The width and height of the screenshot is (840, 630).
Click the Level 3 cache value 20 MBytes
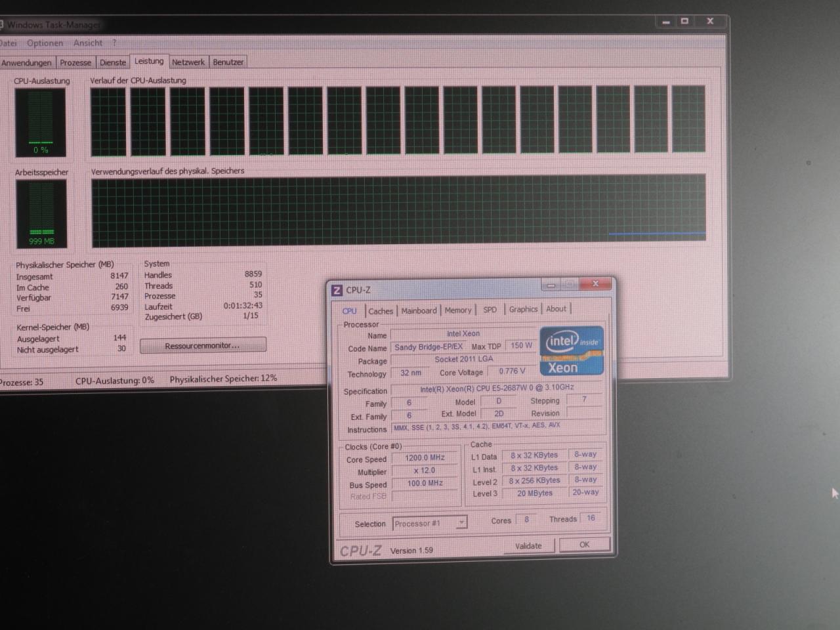click(535, 493)
